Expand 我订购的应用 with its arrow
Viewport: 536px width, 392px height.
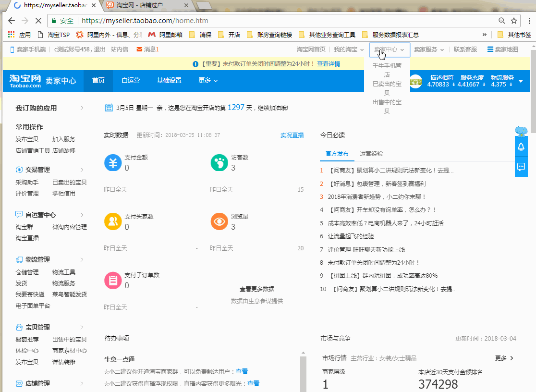[82, 108]
